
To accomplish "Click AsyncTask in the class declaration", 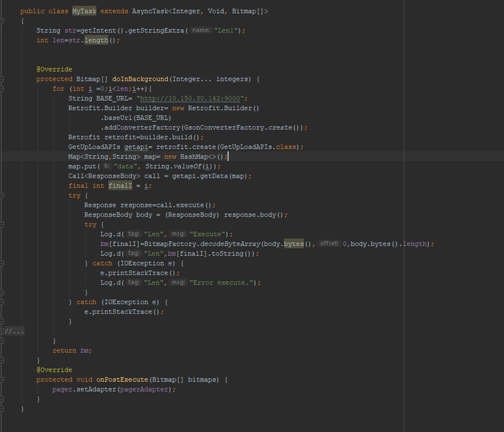I will point(150,11).
